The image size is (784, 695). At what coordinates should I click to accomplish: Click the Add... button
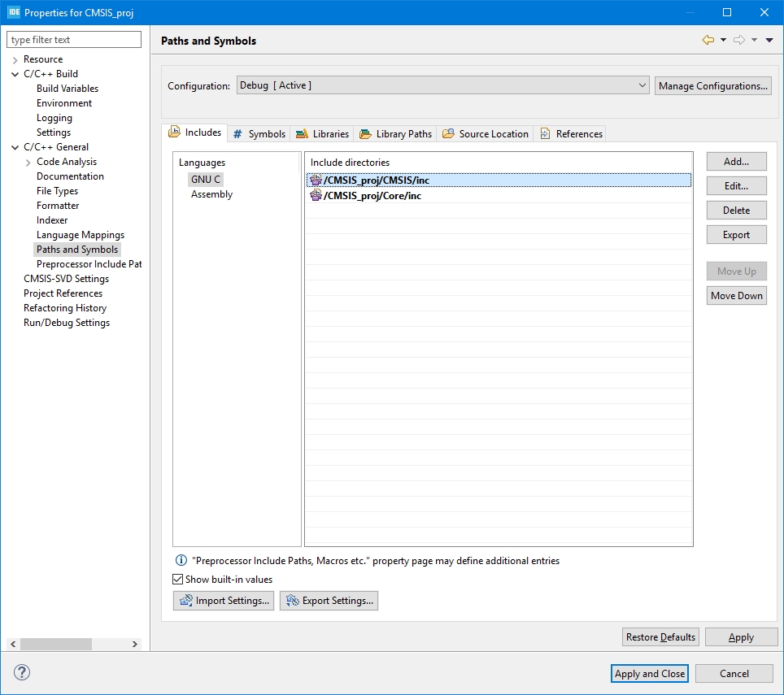(x=736, y=162)
